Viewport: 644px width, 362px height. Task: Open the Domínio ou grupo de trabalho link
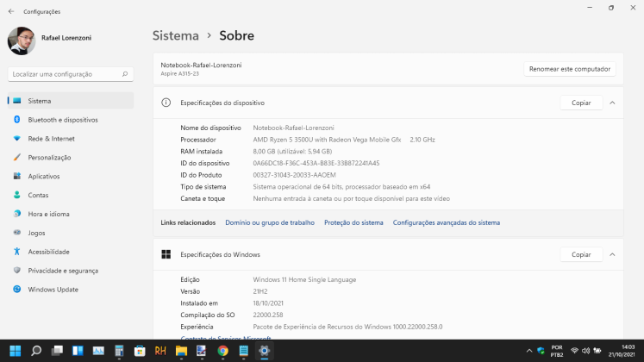[x=270, y=222]
